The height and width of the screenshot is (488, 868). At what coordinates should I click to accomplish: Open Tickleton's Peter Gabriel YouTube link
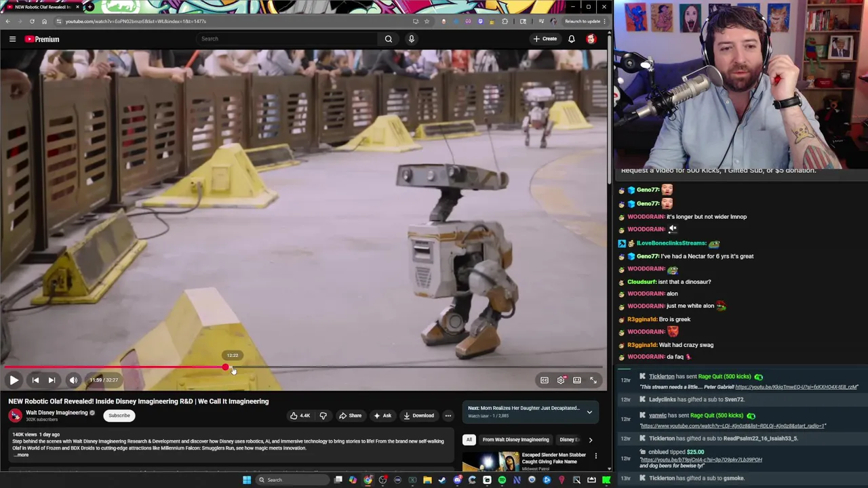coord(796,387)
